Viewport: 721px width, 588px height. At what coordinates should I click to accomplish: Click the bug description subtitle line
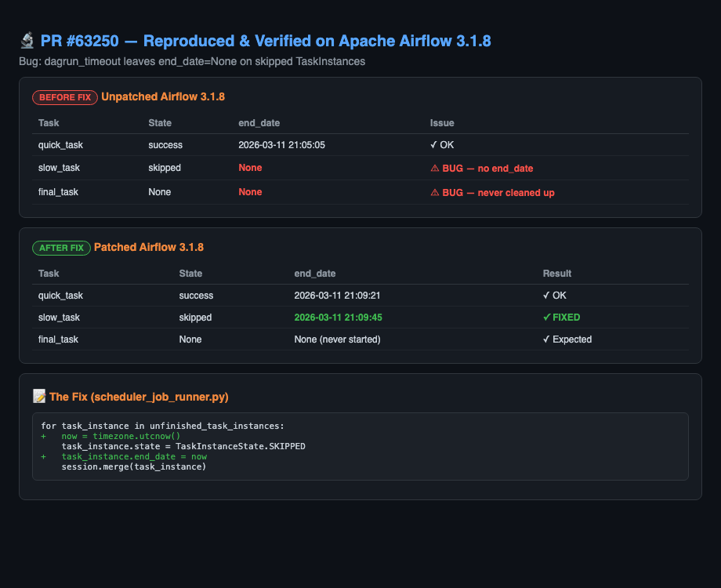(x=192, y=62)
